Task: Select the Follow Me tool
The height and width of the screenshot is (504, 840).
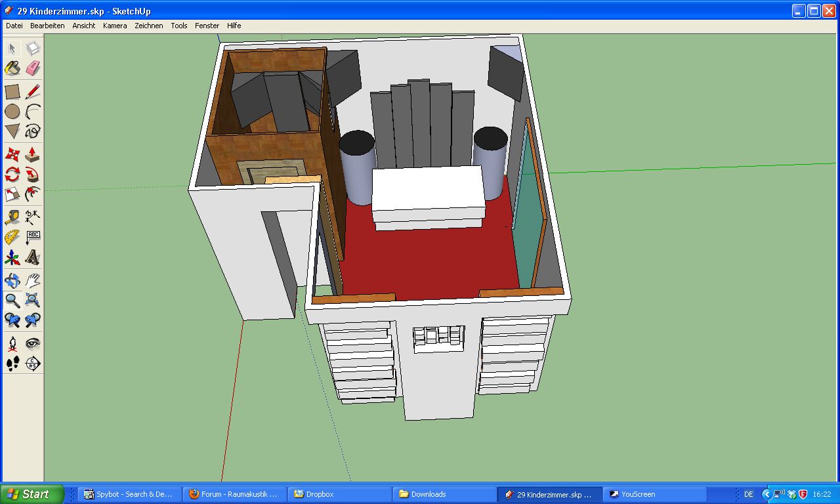Action: pyautogui.click(x=33, y=175)
